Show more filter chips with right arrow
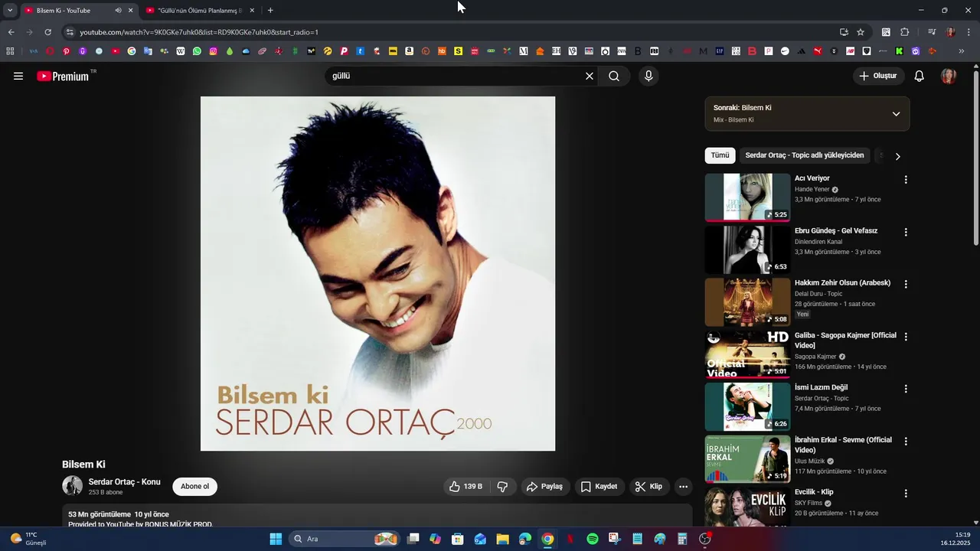The height and width of the screenshot is (551, 980). point(897,156)
